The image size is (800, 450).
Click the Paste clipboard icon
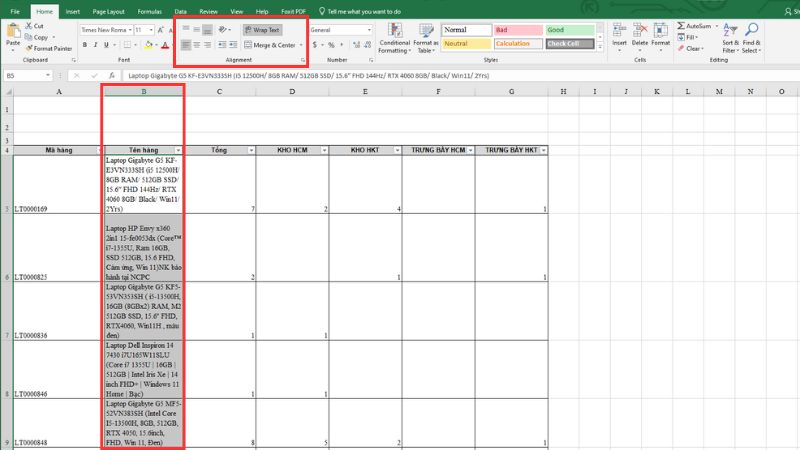(x=13, y=31)
